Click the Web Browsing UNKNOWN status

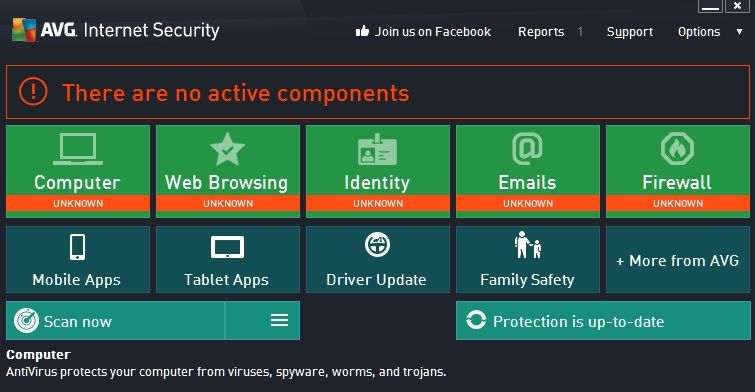click(228, 203)
